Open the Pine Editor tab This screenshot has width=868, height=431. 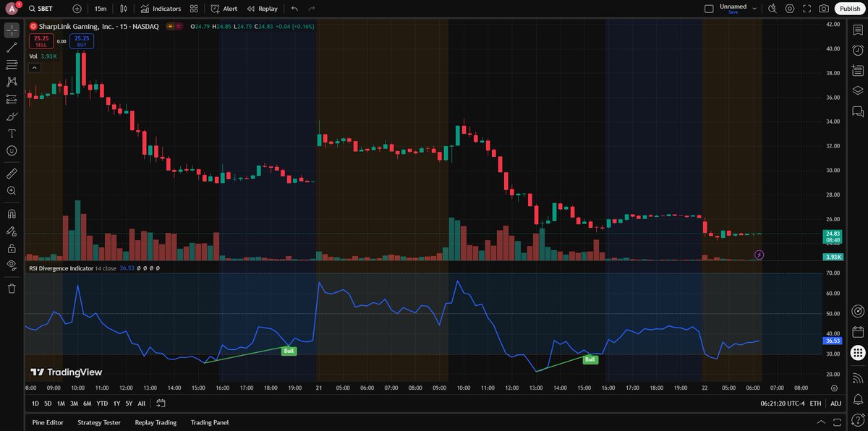click(x=48, y=422)
